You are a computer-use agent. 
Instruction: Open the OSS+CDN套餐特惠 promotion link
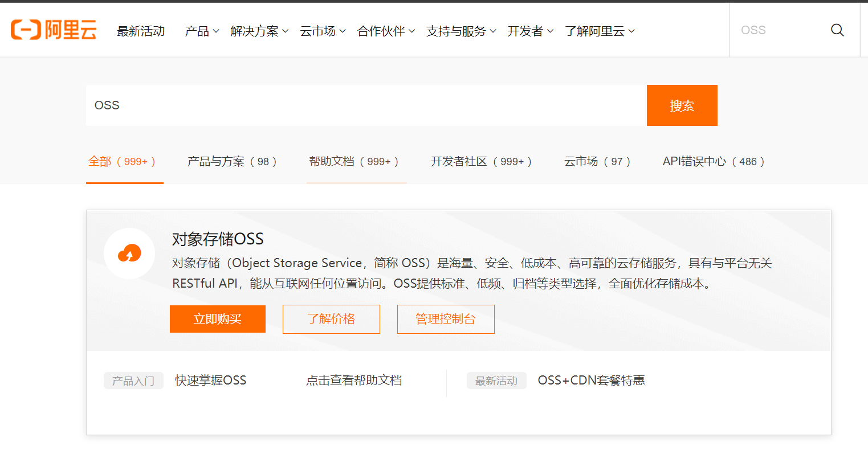pos(591,381)
